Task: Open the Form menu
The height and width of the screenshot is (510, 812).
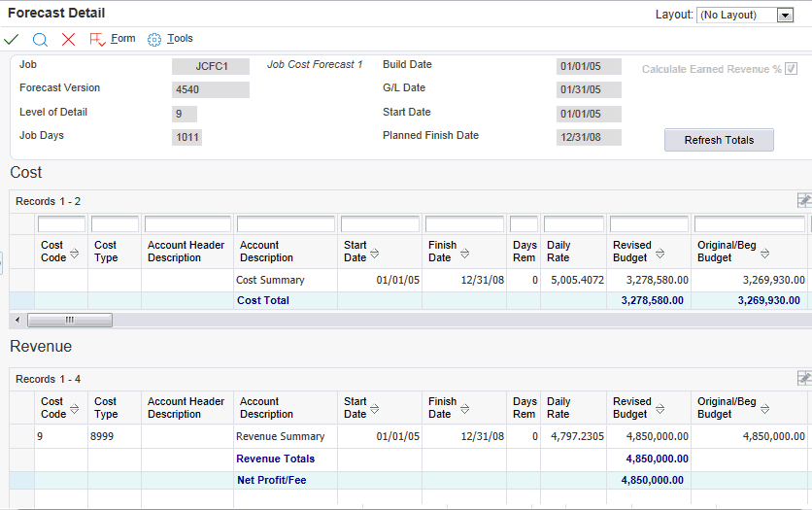Action: click(122, 39)
